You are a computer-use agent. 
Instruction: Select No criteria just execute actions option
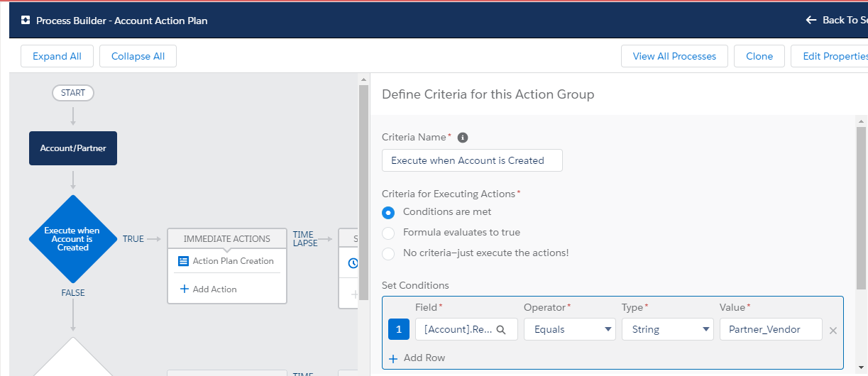[x=388, y=253]
